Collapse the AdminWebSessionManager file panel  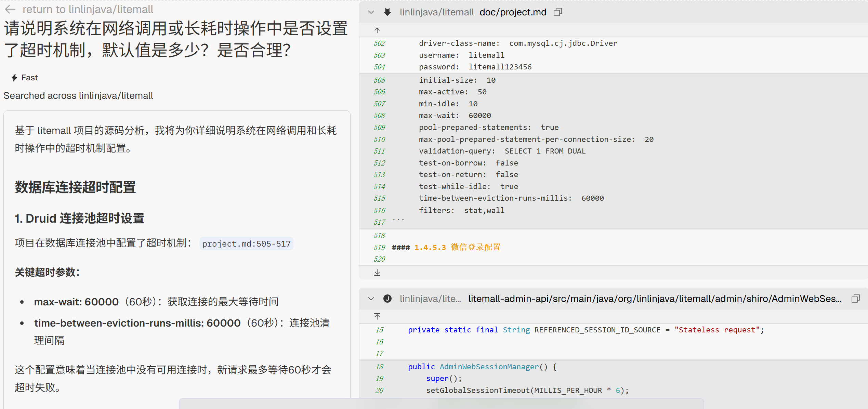[371, 299]
